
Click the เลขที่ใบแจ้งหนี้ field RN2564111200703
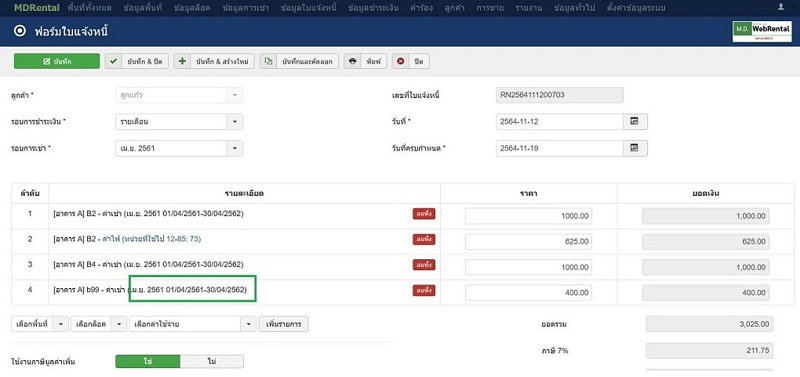point(560,95)
